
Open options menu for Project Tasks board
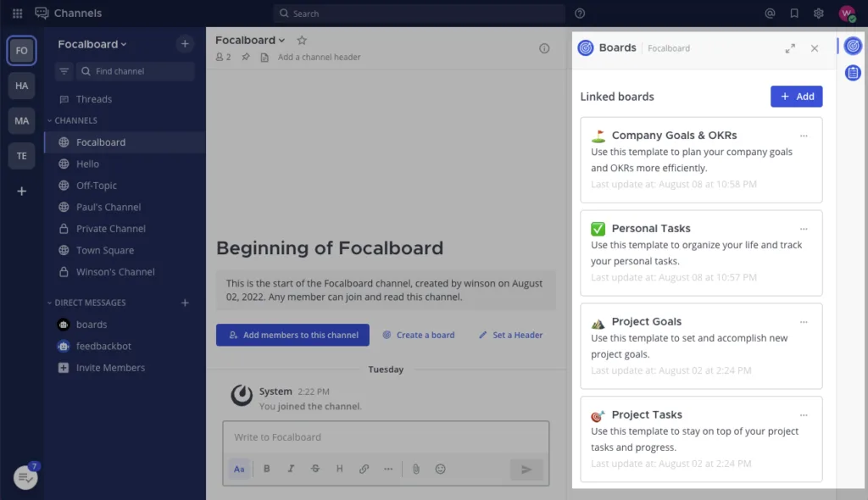804,414
